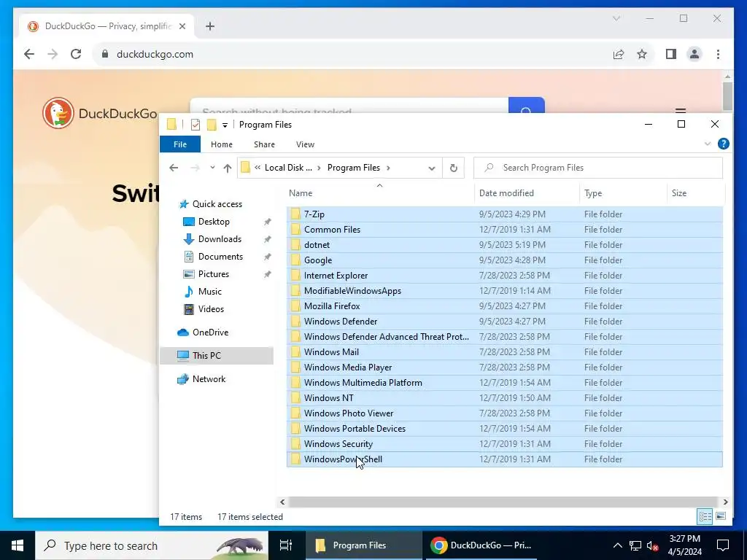Bookmark this page with the star icon

pyautogui.click(x=642, y=54)
